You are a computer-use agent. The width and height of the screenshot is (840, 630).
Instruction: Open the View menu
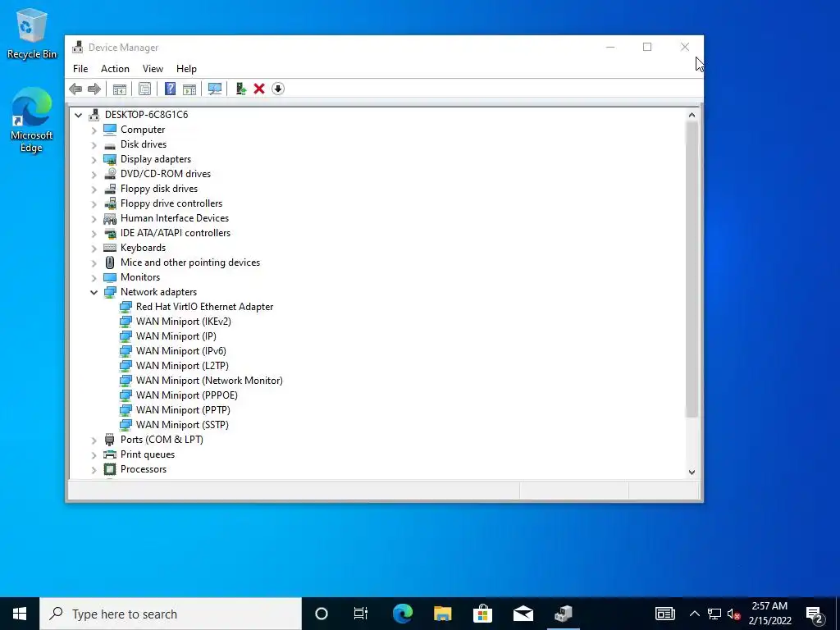coord(153,69)
